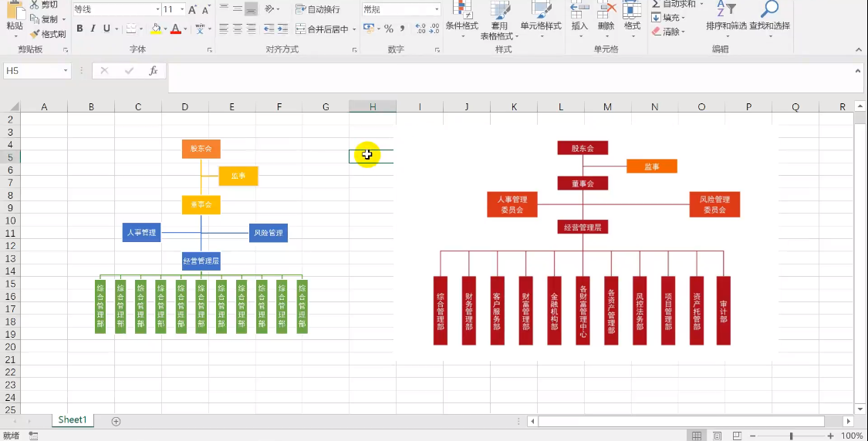
Task: Toggle italic formatting
Action: pyautogui.click(x=93, y=29)
